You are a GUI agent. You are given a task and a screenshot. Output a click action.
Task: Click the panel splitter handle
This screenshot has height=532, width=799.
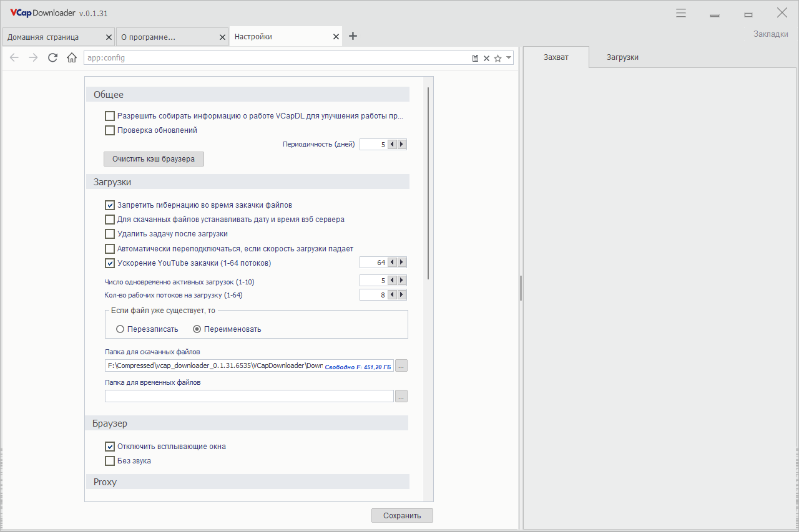(x=521, y=289)
